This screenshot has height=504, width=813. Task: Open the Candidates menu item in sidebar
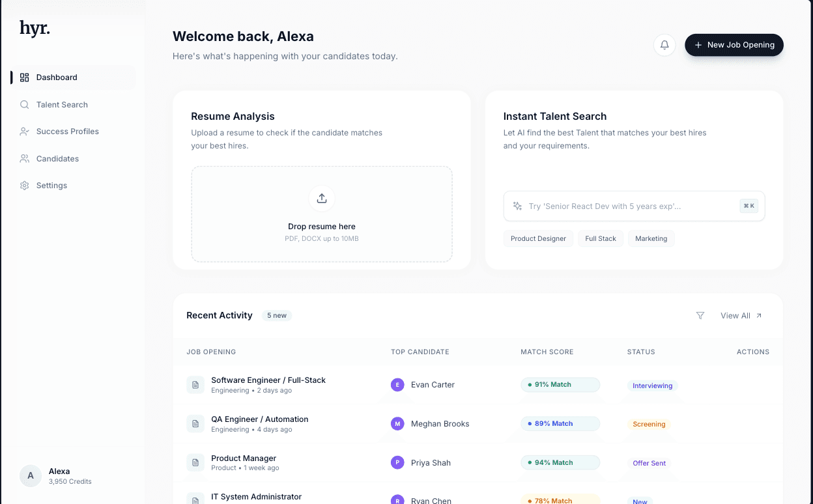tap(57, 158)
